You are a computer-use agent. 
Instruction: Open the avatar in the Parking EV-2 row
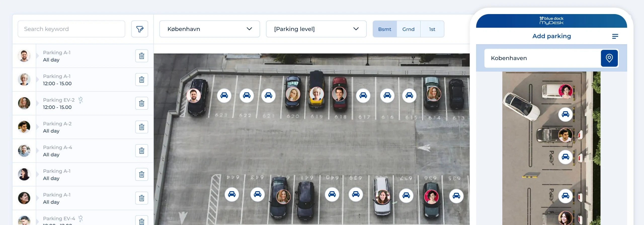[24, 103]
